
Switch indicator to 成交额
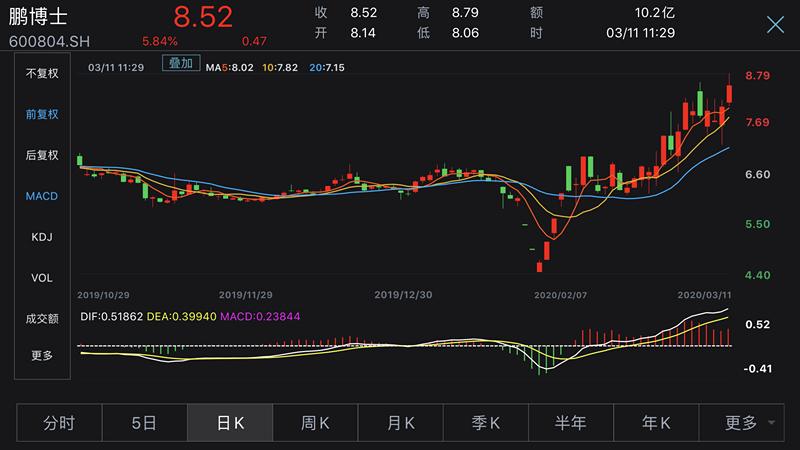pyautogui.click(x=42, y=319)
